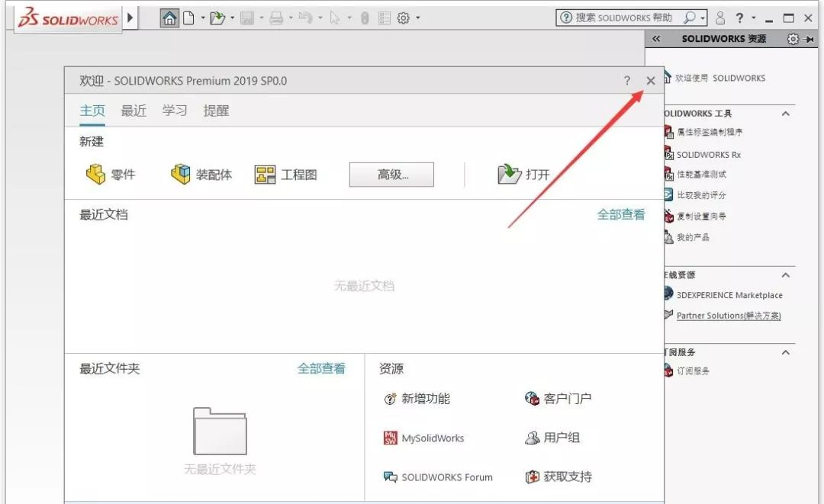
Task: Switch to the 提醒 tab
Action: [x=216, y=111]
